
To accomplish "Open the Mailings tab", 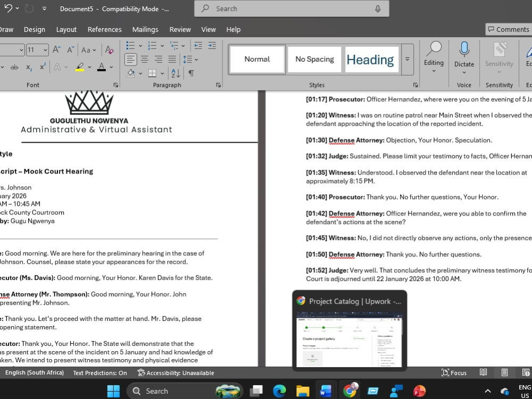I will click(145, 29).
